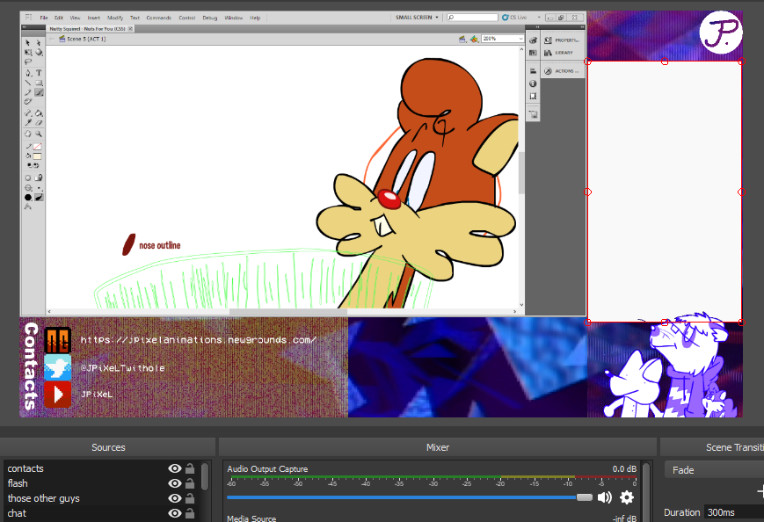Click the Scene 5 [ACT 1] breadcrumb
The height and width of the screenshot is (522, 764).
[x=82, y=39]
